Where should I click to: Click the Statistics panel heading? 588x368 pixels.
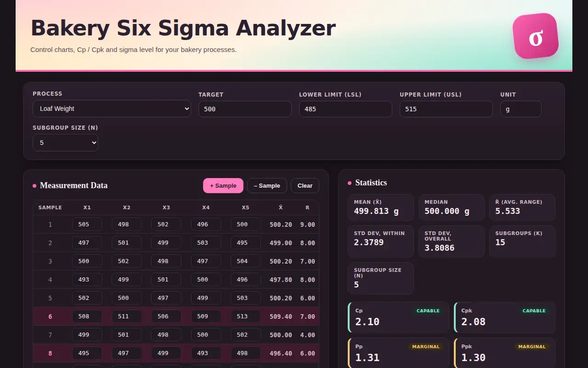click(371, 183)
